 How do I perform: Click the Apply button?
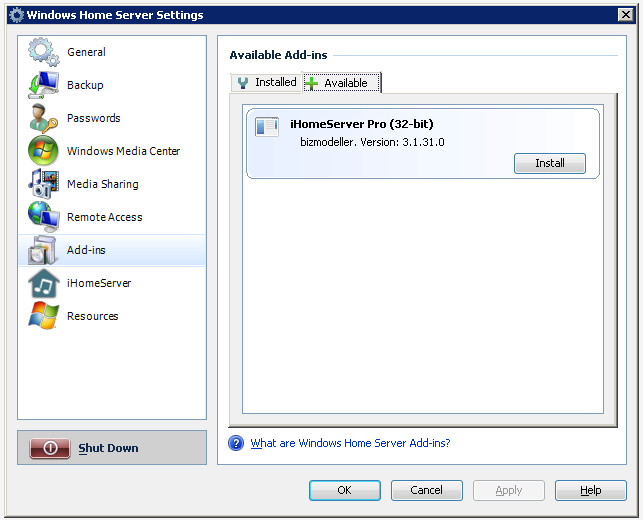click(508, 490)
